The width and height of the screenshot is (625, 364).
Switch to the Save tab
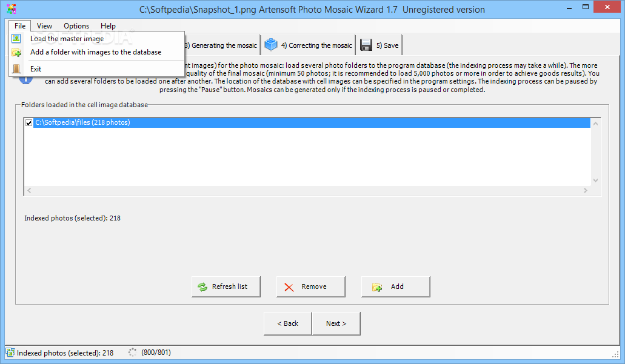pyautogui.click(x=379, y=45)
